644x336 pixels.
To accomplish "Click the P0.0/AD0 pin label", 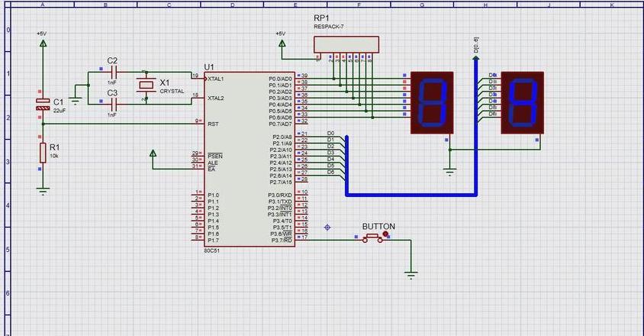I will tap(280, 79).
